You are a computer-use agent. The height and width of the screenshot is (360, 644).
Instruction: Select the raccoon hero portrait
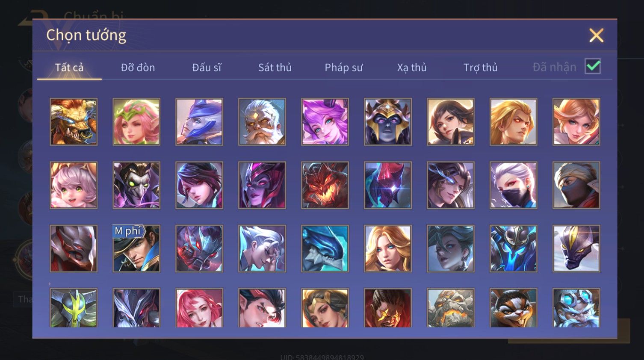point(514,308)
